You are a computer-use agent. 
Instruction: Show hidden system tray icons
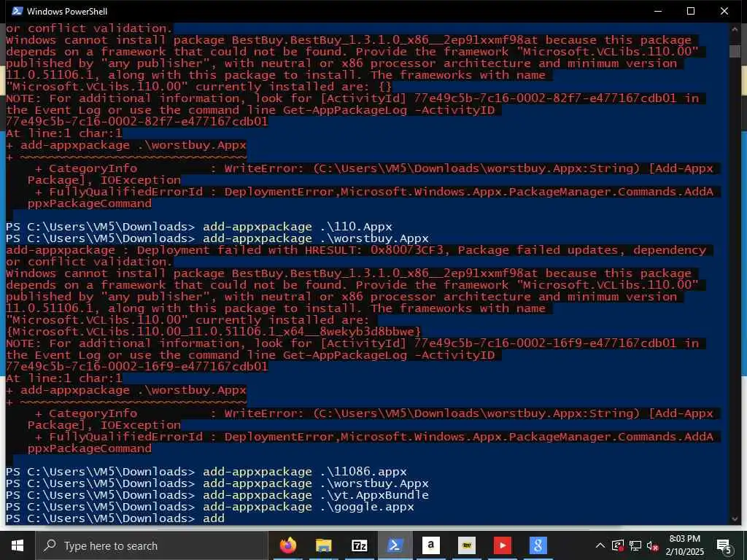tap(600, 545)
